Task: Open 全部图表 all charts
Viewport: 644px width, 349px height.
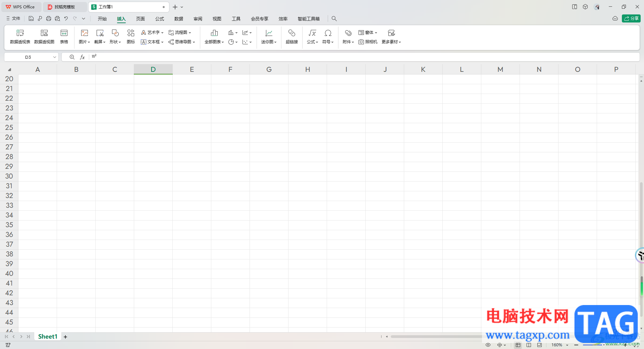Action: (214, 37)
